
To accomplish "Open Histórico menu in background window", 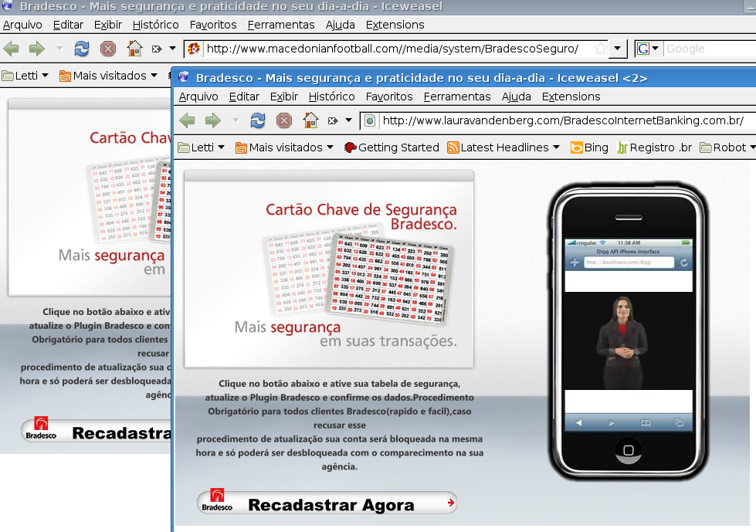I will (156, 25).
